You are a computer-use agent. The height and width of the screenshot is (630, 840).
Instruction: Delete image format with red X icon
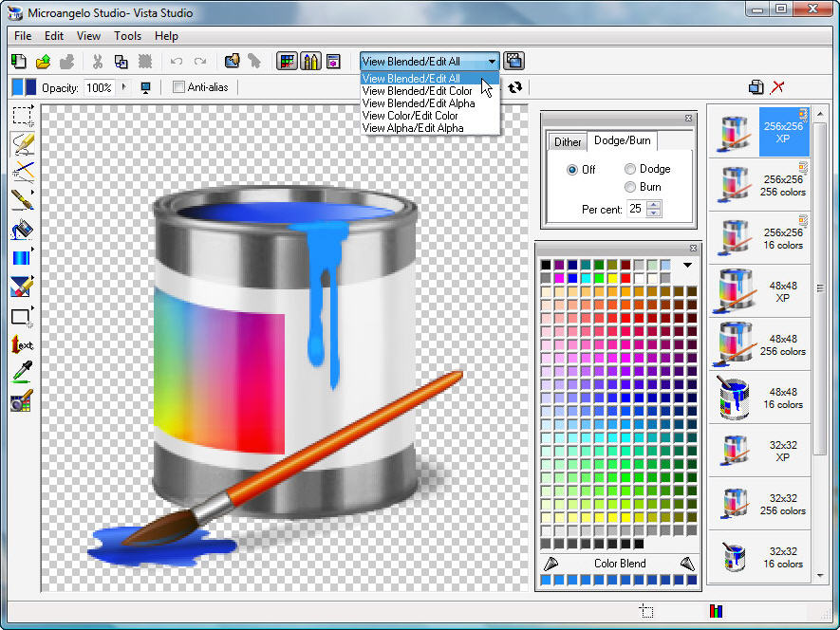coord(778,87)
